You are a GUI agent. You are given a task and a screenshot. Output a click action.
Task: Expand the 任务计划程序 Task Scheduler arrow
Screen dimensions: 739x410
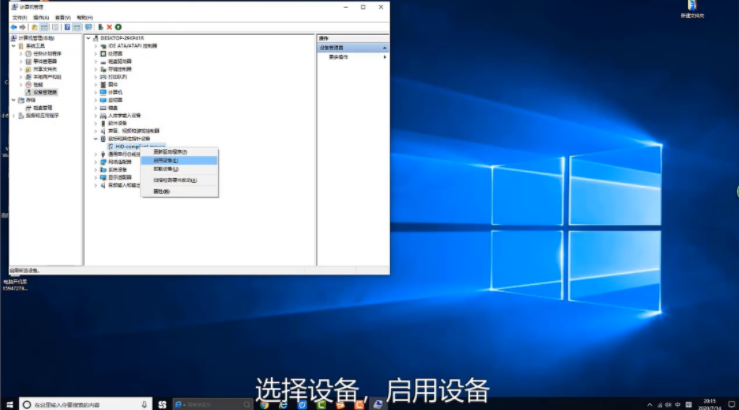click(21, 54)
